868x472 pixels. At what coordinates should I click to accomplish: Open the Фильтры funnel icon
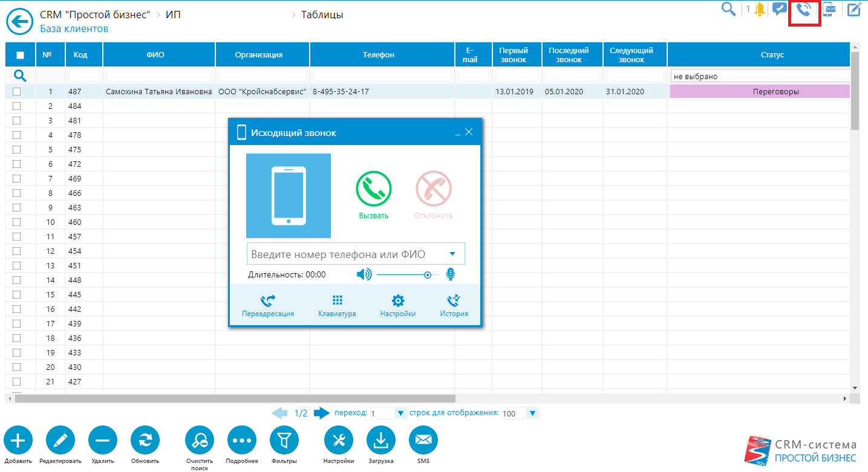tap(284, 441)
